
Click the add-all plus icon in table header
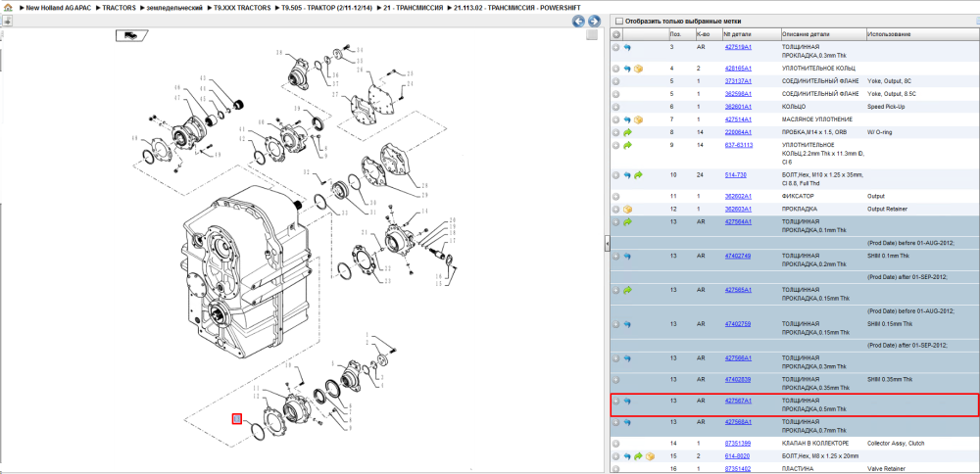(x=616, y=34)
